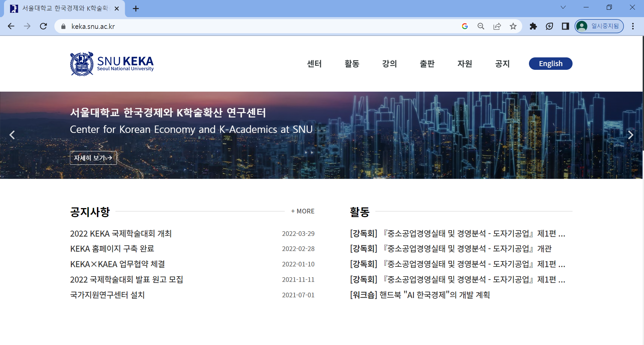Open the 센터 menu

(x=314, y=64)
